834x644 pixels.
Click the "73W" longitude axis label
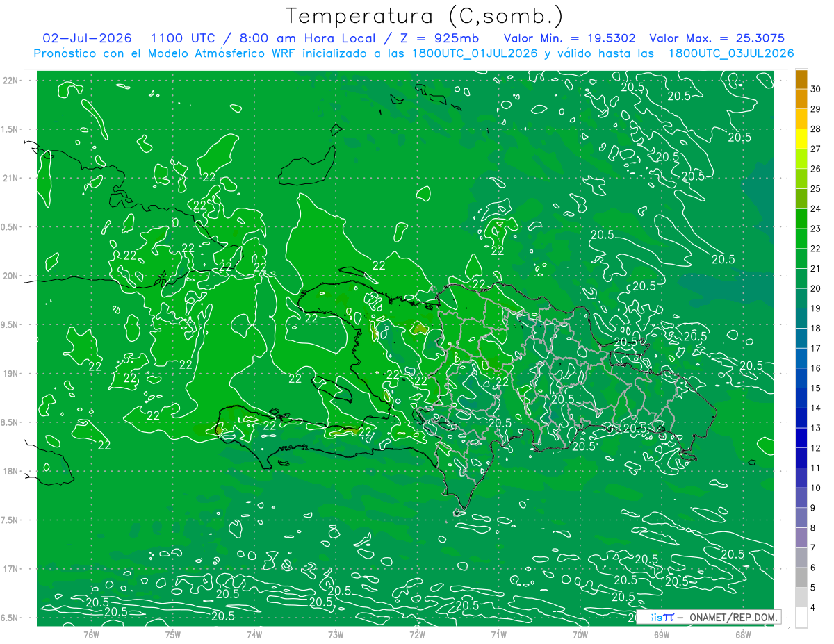(x=336, y=634)
